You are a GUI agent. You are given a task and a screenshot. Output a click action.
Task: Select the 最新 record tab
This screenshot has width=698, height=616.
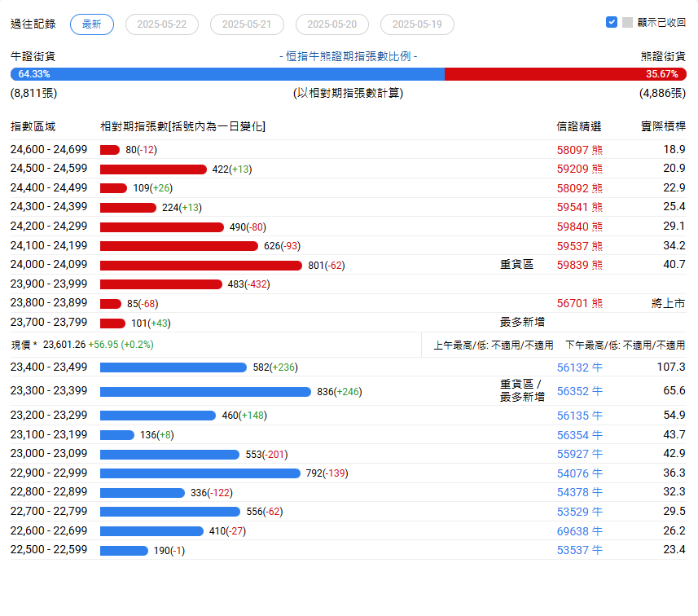click(92, 24)
